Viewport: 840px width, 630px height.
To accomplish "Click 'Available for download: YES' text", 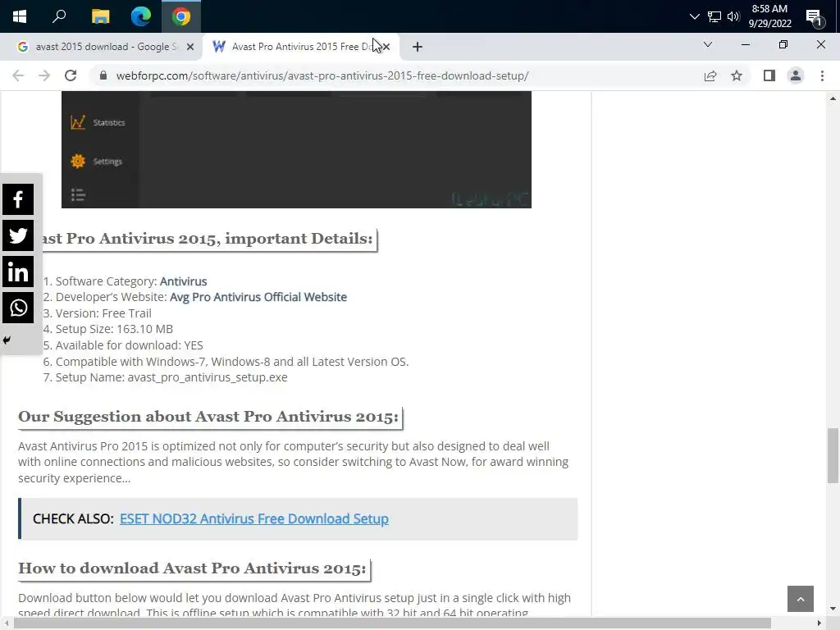I will 129,345.
